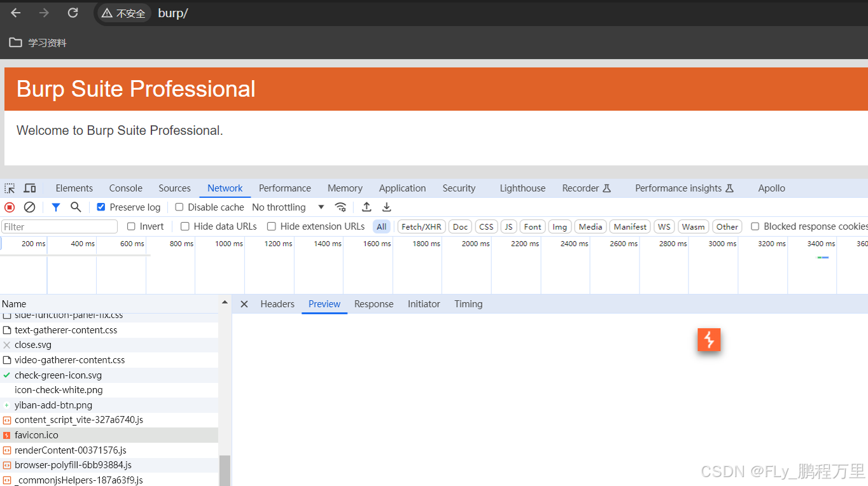Reload the burp/ page
Image resolution: width=868 pixels, height=486 pixels.
click(x=73, y=13)
